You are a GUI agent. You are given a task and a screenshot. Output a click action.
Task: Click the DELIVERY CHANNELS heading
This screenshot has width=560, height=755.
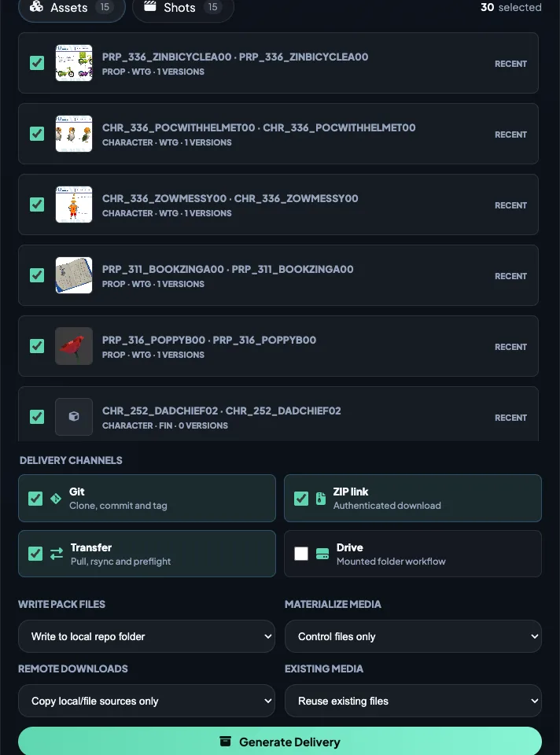pyautogui.click(x=71, y=460)
